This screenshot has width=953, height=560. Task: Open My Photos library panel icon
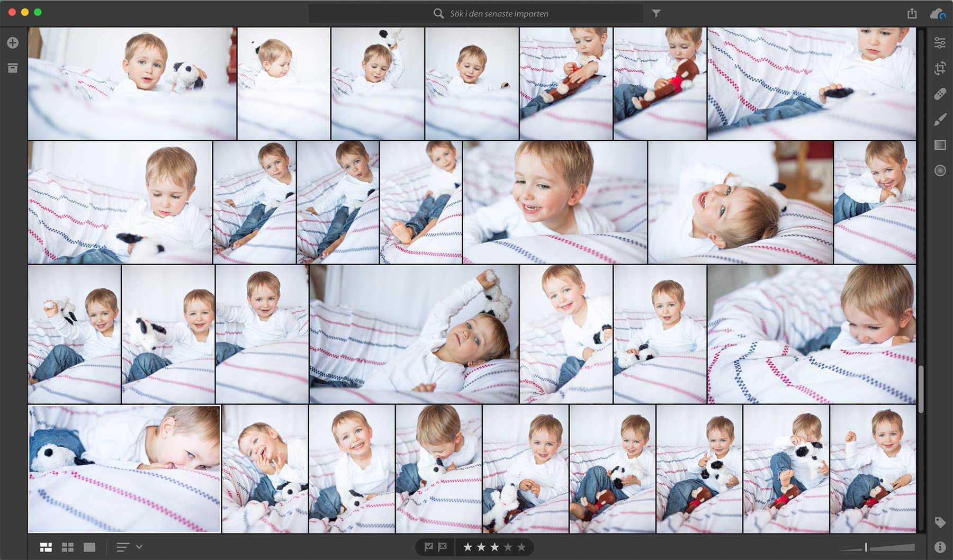coord(13,68)
